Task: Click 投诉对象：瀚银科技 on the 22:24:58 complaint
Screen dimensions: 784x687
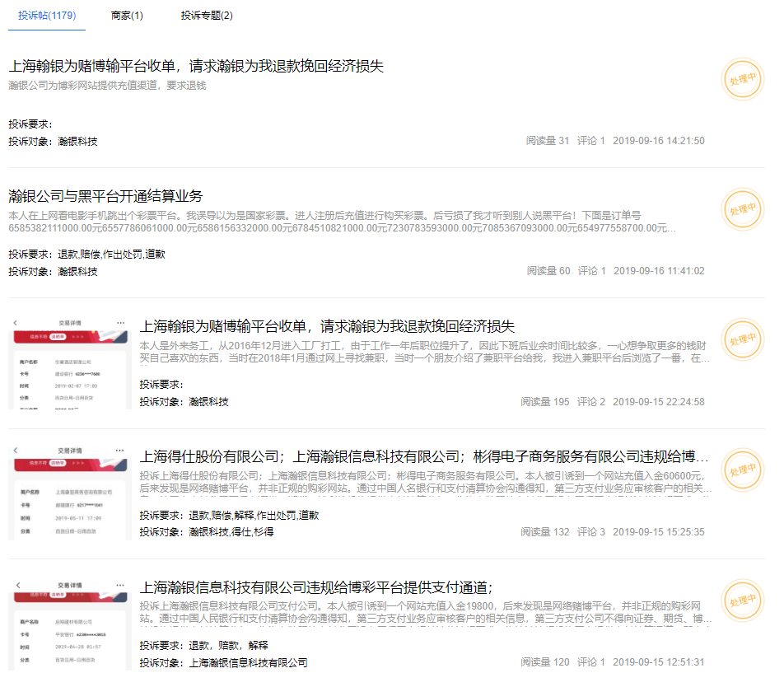Action: click(x=184, y=401)
